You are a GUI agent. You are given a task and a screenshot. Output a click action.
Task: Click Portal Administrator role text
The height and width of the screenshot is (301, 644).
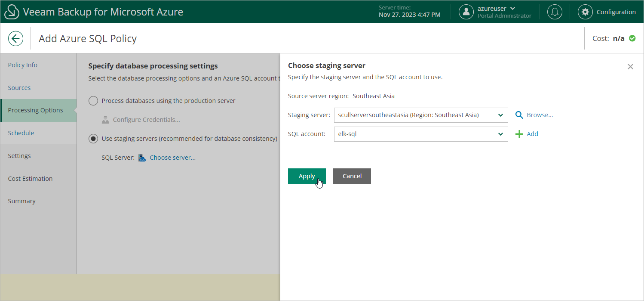[504, 16]
